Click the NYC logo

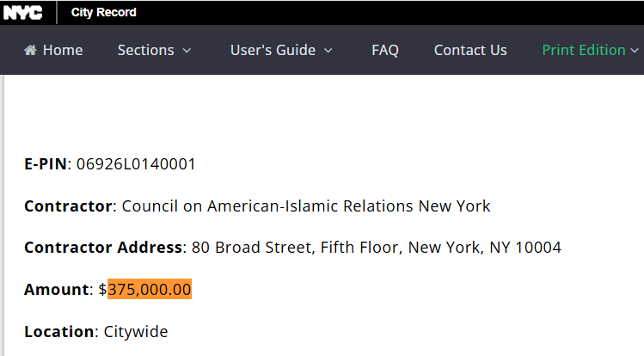click(x=22, y=13)
